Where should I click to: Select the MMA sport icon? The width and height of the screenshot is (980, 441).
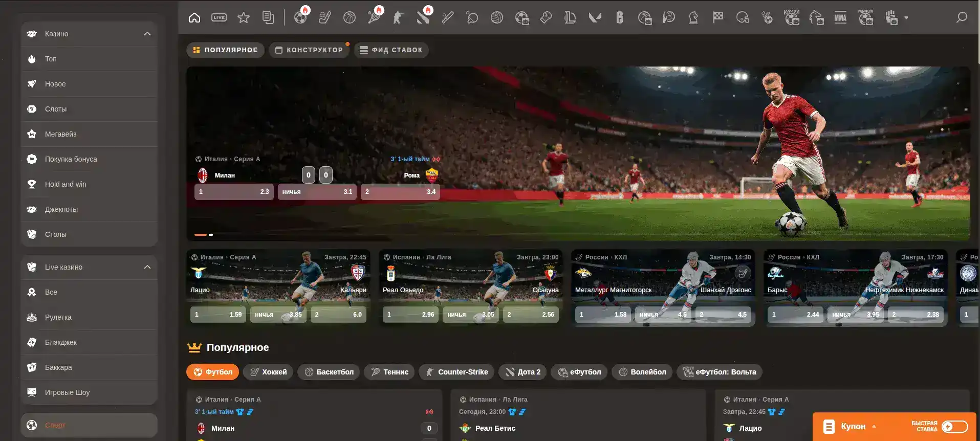tap(840, 18)
